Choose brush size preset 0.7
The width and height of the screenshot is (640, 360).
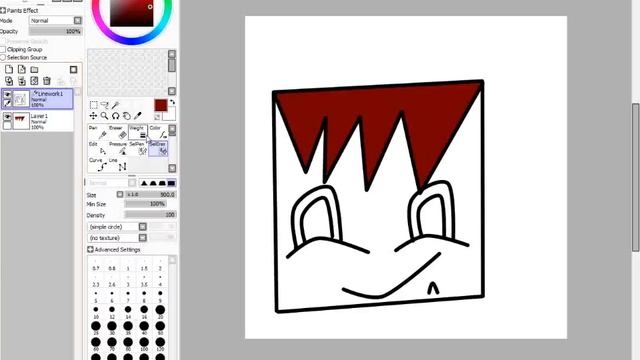point(96,264)
